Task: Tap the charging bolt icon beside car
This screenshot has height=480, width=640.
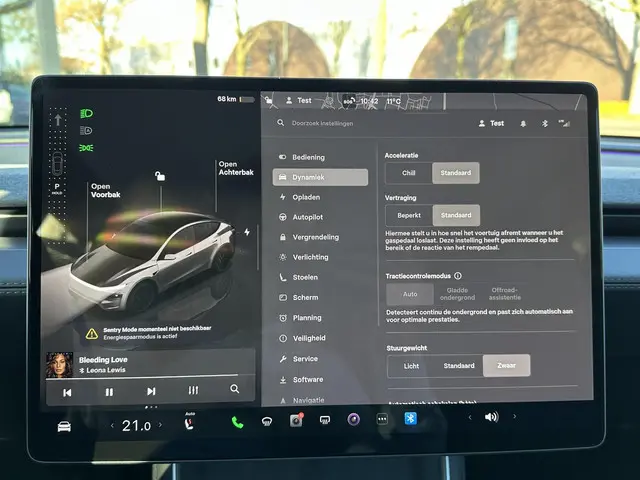Action: click(x=248, y=232)
